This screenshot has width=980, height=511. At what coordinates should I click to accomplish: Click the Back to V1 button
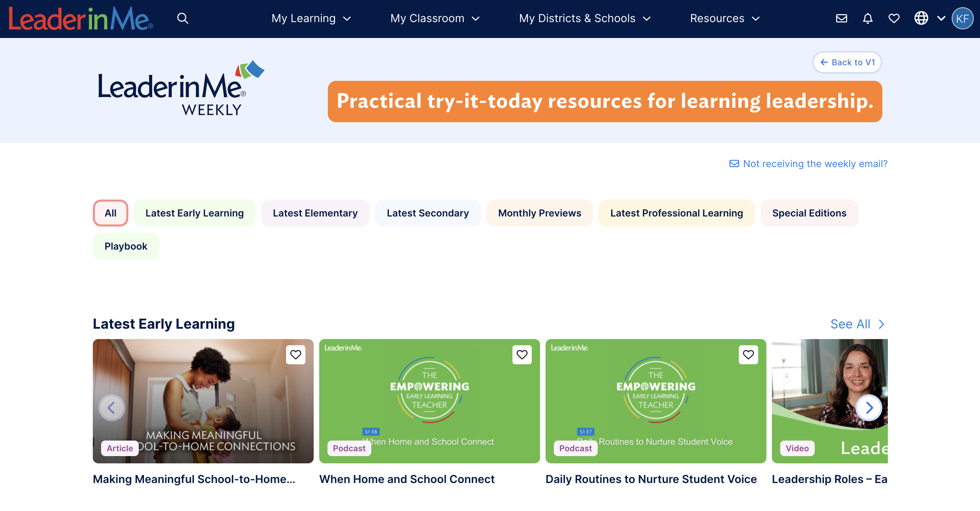click(x=847, y=62)
